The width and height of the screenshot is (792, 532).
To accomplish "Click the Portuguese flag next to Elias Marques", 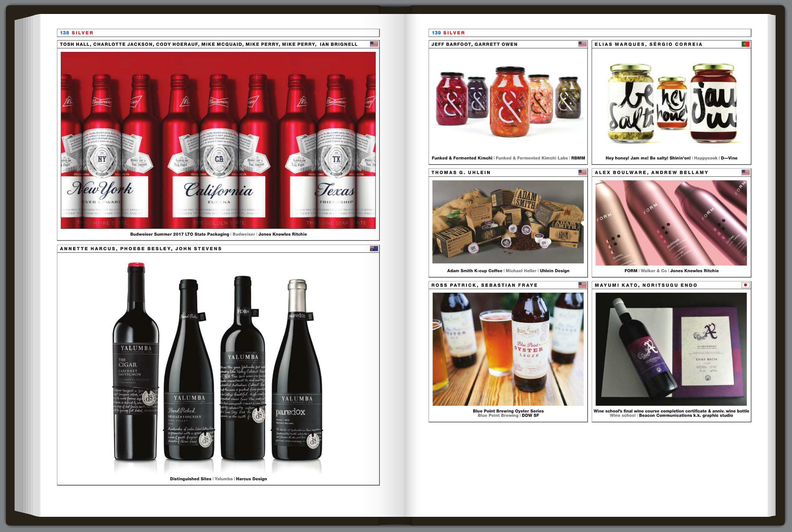I will coord(745,44).
